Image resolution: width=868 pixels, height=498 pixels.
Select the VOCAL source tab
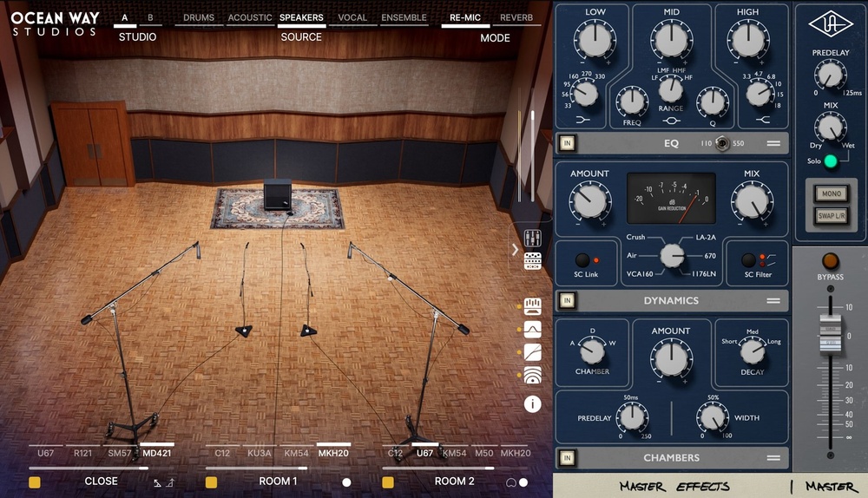coord(352,17)
